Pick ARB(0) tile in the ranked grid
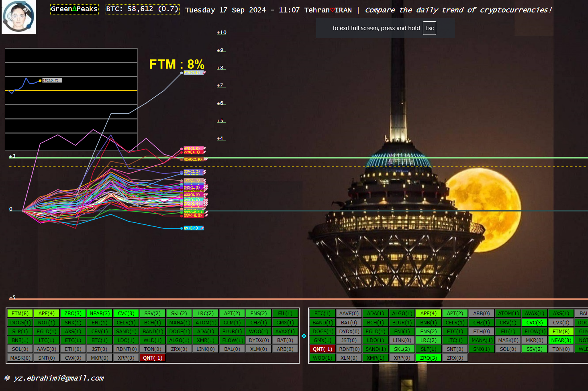 (285, 349)
